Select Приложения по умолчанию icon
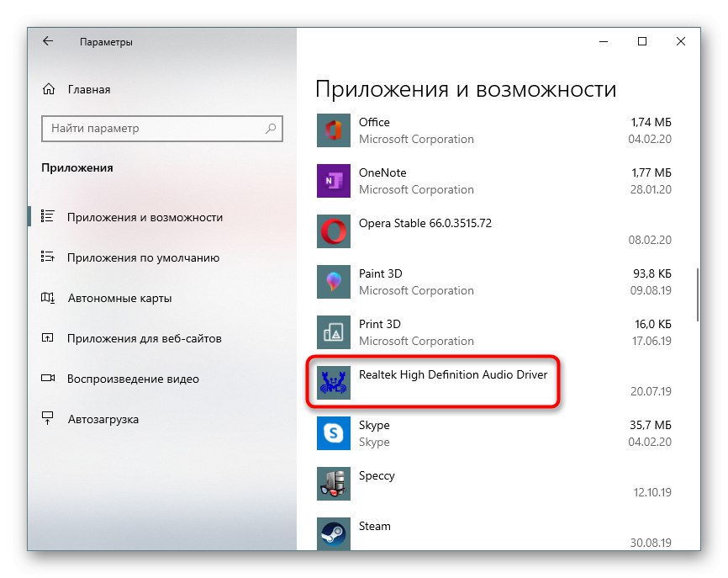 point(48,257)
